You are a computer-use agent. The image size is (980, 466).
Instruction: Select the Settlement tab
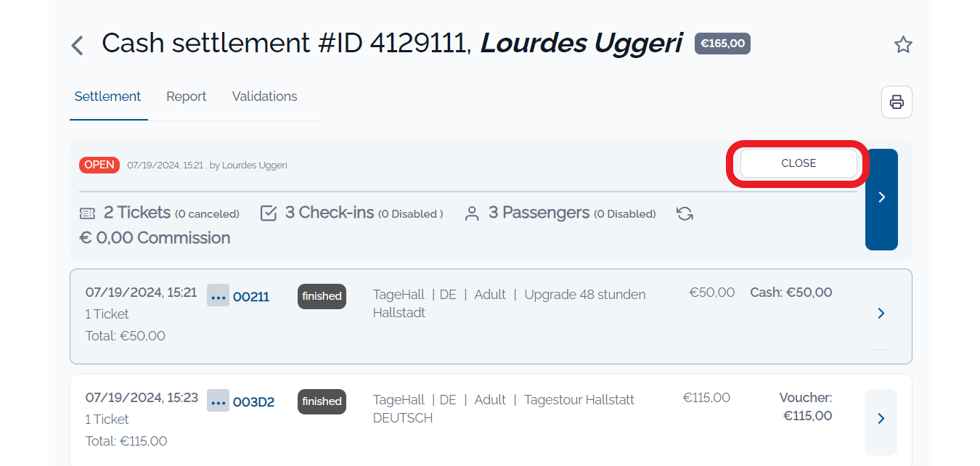coord(107,97)
